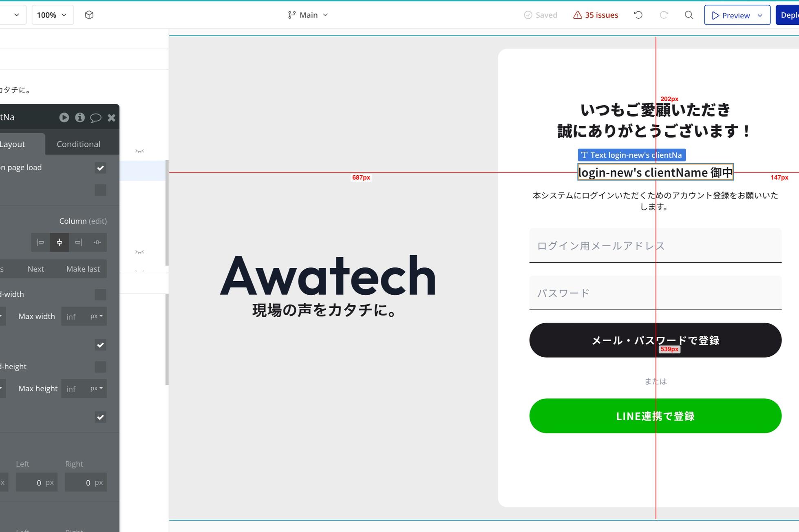Screen dimensions: 799x532
Task: Enable the fixed-width checkbox
Action: click(x=100, y=294)
